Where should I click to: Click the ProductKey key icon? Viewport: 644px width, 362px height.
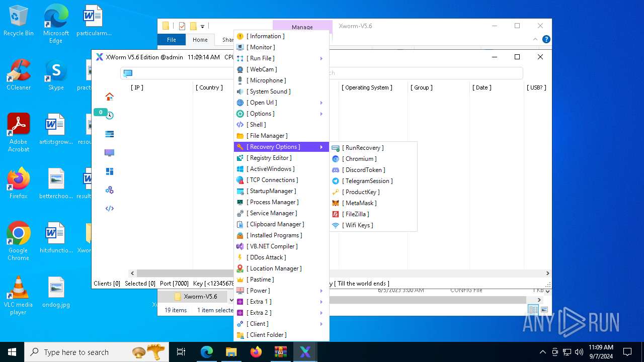[x=336, y=192]
